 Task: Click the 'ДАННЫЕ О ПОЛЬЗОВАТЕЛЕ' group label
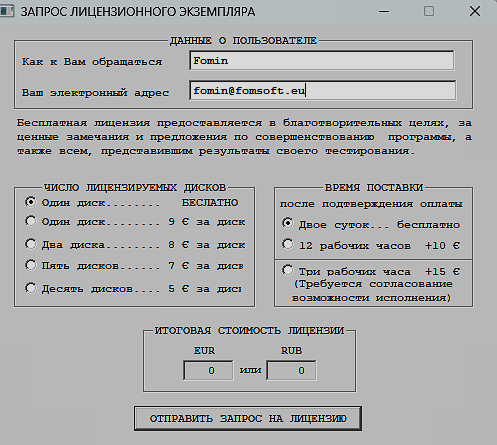(243, 41)
